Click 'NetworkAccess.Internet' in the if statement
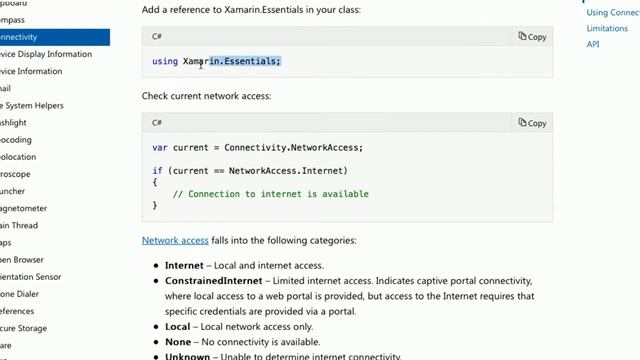Viewport: 640px width, 360px height. tap(286, 171)
